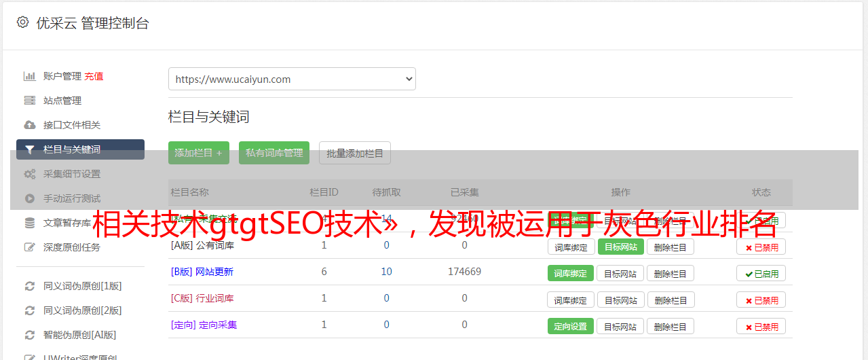Viewport: 868px width, 360px height.
Task: Click 词库绑定 in the 行业词库 row
Action: point(571,300)
